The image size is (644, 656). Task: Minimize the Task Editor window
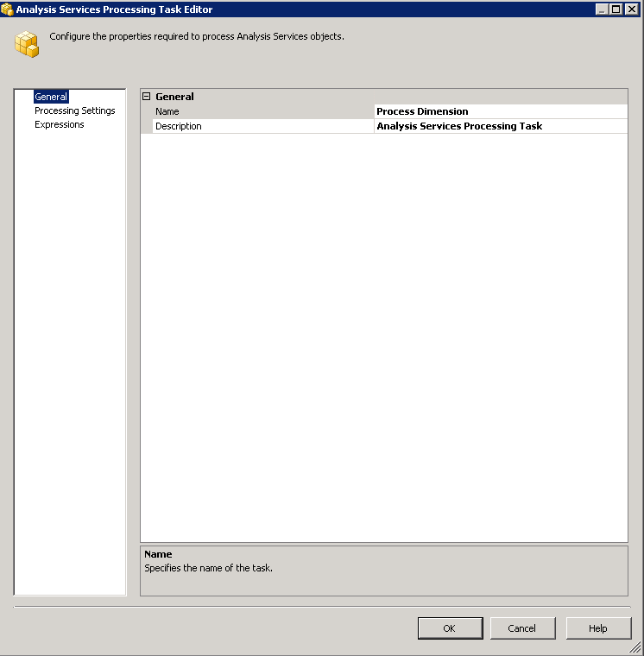(x=602, y=9)
